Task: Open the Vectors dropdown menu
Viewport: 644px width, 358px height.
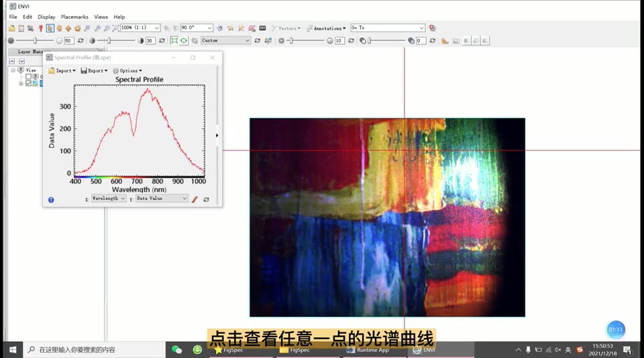Action: coord(286,28)
